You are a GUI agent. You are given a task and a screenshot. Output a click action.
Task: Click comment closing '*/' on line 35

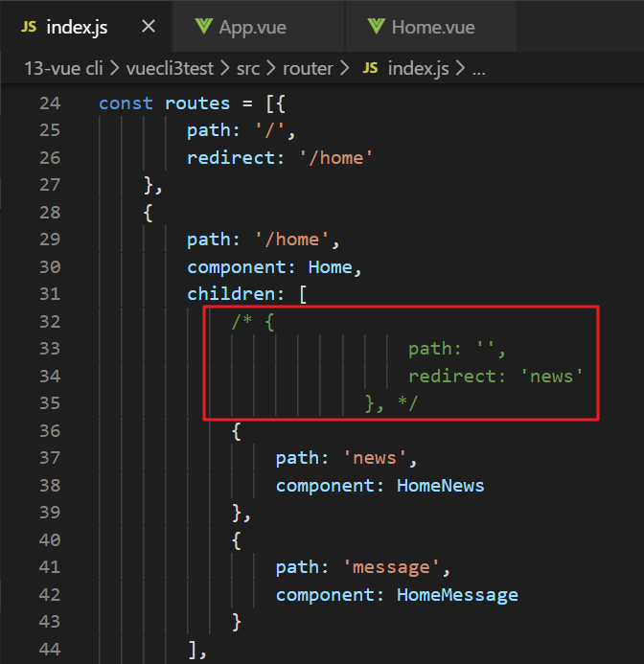408,403
